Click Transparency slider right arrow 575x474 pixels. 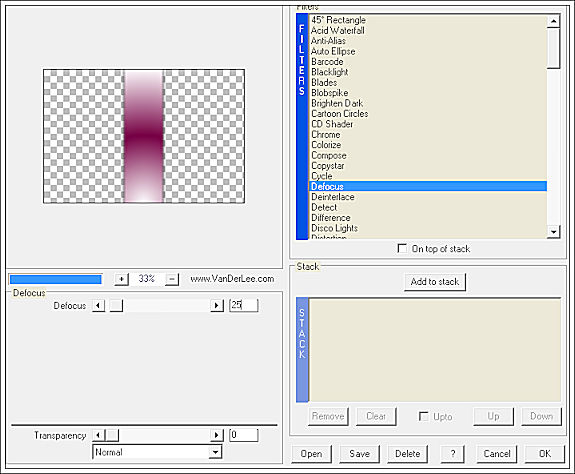(x=217, y=435)
